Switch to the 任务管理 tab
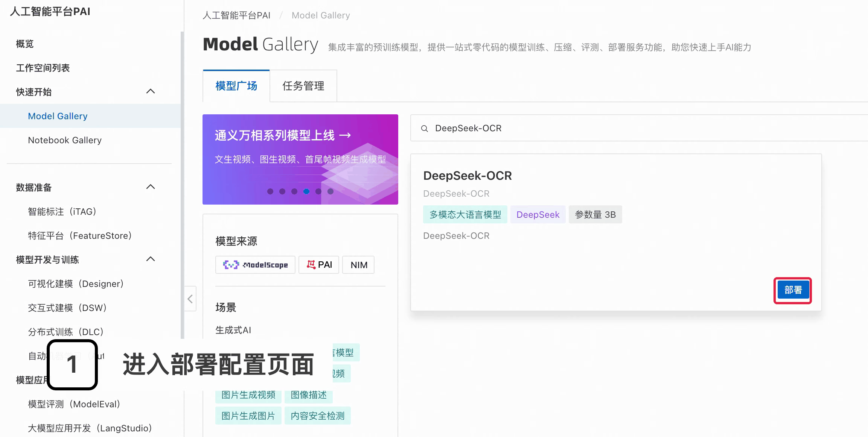The height and width of the screenshot is (437, 868). click(x=303, y=86)
